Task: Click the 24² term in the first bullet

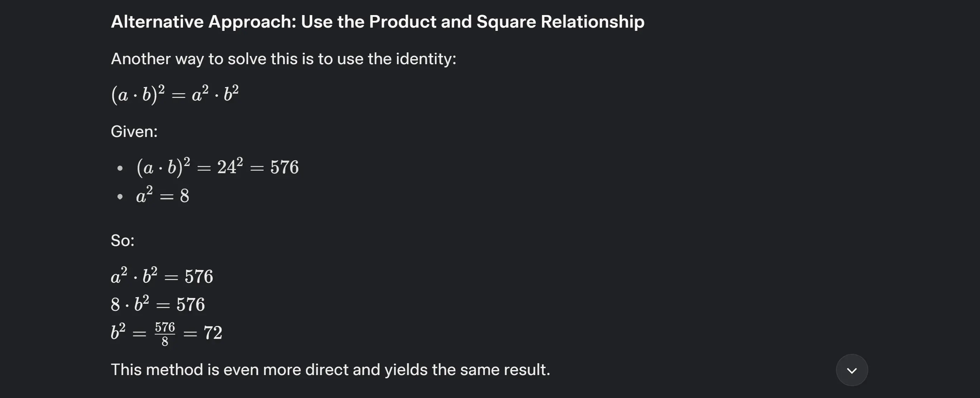Action: [230, 166]
